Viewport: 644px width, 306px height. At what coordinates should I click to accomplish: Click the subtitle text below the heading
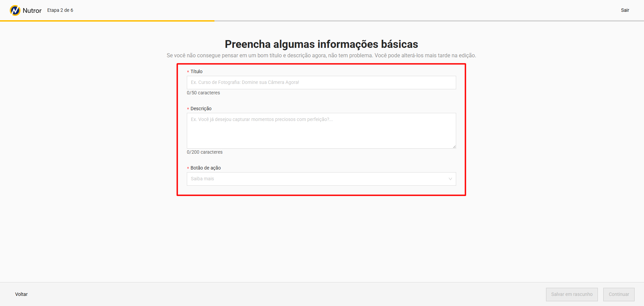[x=321, y=56]
